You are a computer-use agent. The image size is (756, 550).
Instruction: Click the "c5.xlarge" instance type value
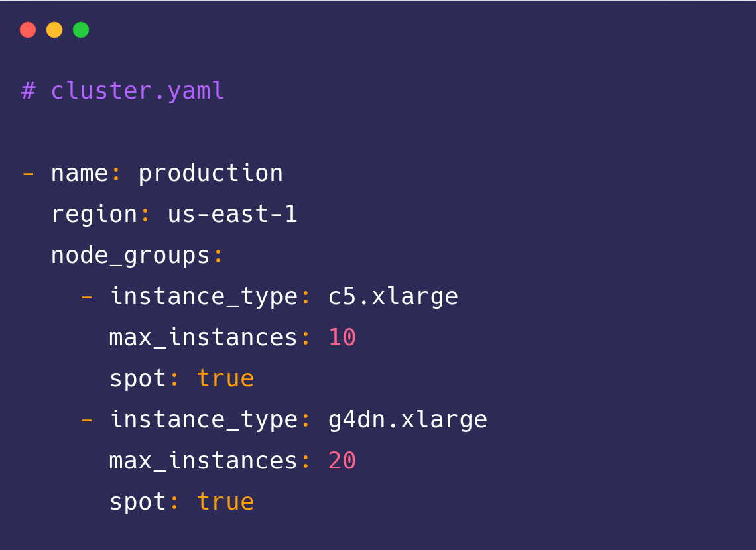(x=393, y=296)
